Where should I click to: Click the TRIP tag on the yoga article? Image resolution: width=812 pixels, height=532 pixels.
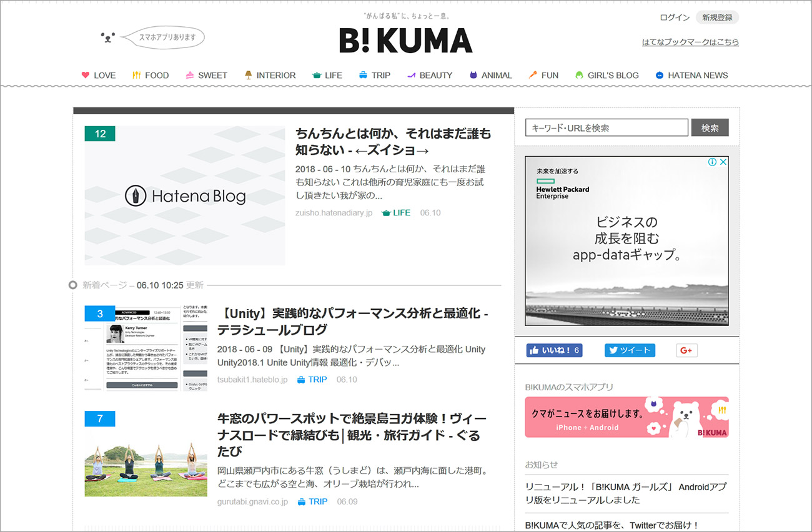pyautogui.click(x=312, y=501)
